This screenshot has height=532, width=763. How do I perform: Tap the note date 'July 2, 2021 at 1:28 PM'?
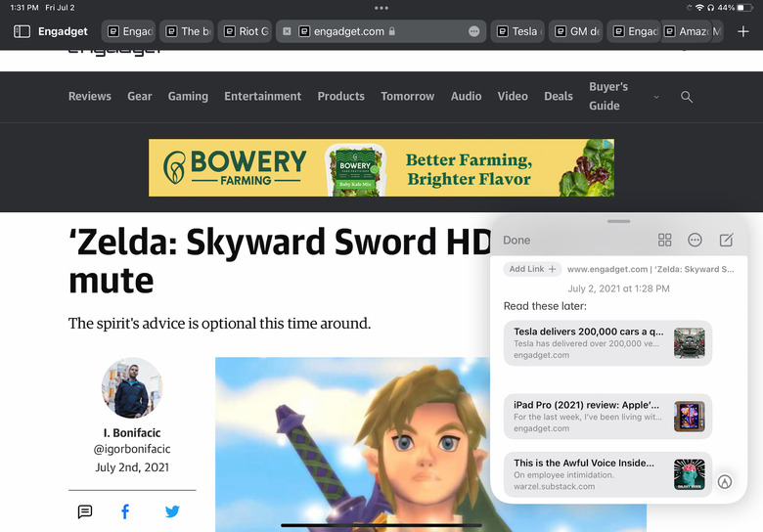coord(618,288)
